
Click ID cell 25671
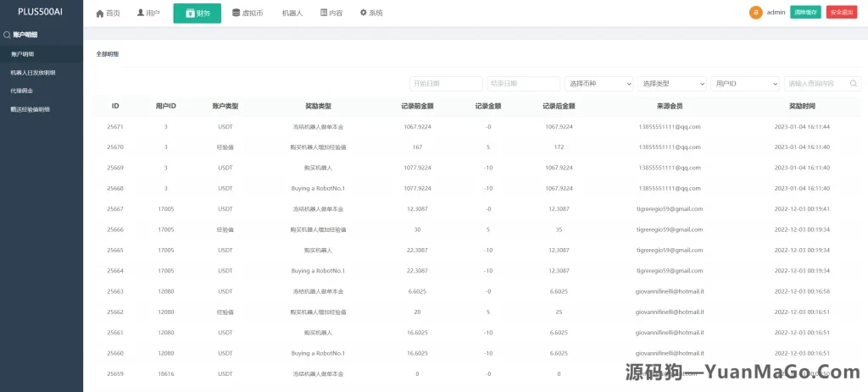pyautogui.click(x=115, y=127)
